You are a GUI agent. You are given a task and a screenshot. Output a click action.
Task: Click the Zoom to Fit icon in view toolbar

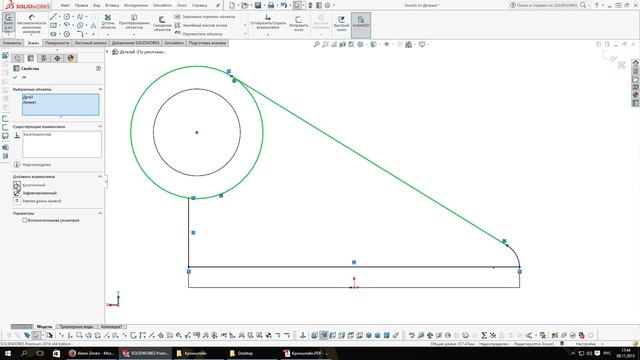coord(316,44)
